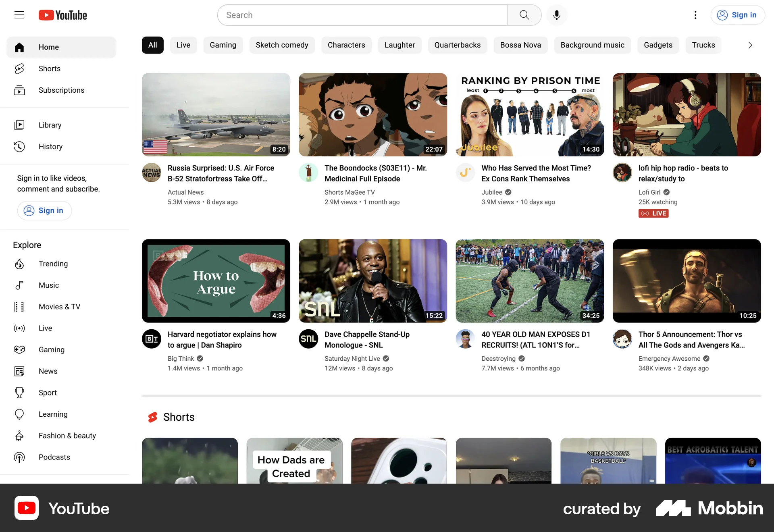Screen dimensions: 774x532
Task: Open the Sport explore section
Action: click(48, 393)
